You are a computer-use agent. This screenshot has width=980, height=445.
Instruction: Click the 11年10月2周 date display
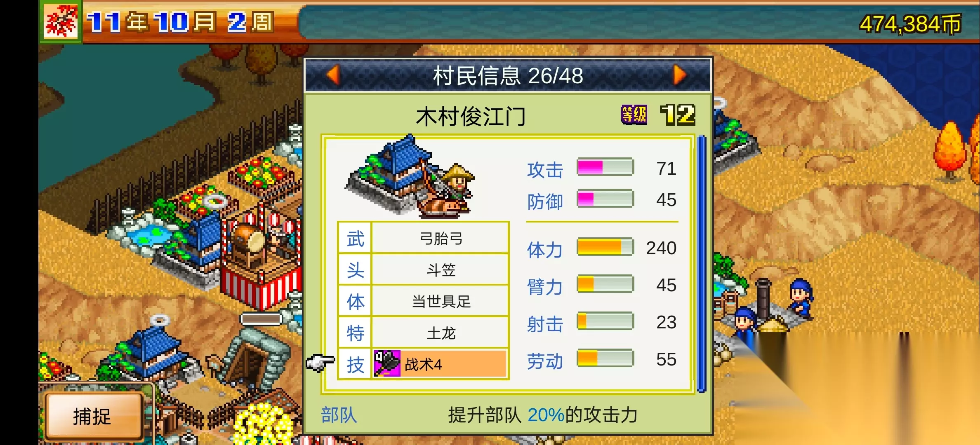point(180,22)
